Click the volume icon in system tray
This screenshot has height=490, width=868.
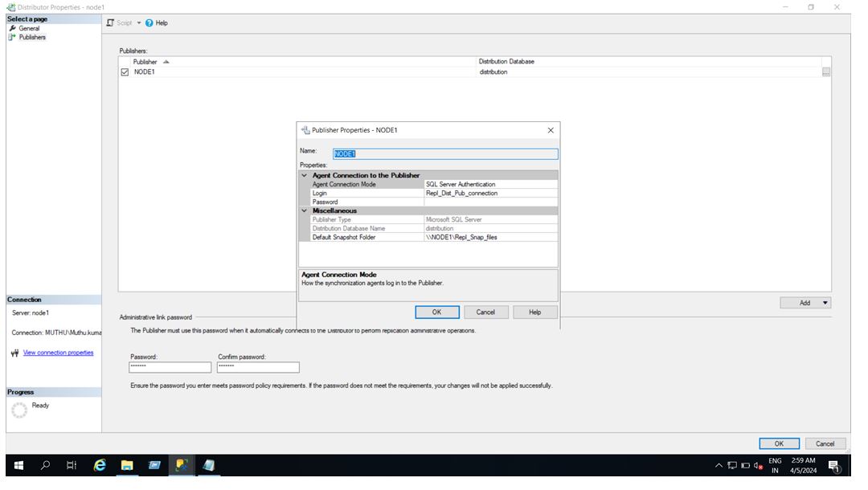(x=759, y=466)
